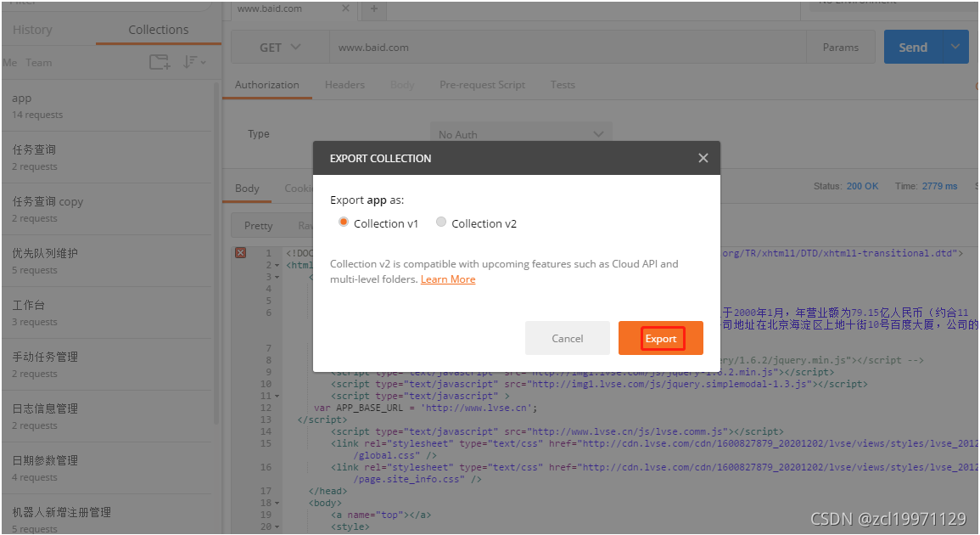Collapse code fold arrow on line 11
The width and height of the screenshot is (980, 535).
pyautogui.click(x=277, y=396)
